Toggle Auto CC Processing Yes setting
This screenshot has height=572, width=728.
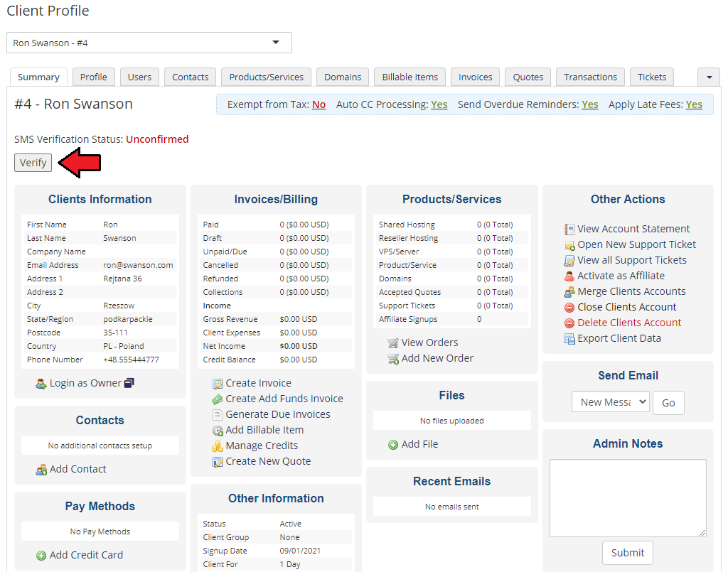(439, 104)
